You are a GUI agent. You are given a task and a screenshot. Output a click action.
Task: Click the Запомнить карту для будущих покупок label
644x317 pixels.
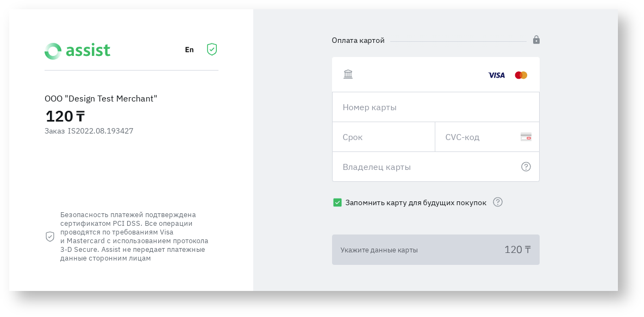(416, 202)
